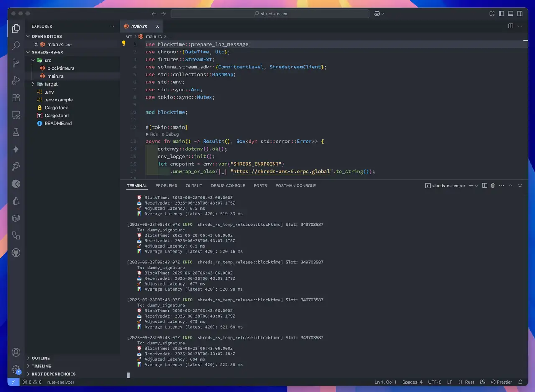Open the Testing flask icon in sidebar

[x=16, y=132]
